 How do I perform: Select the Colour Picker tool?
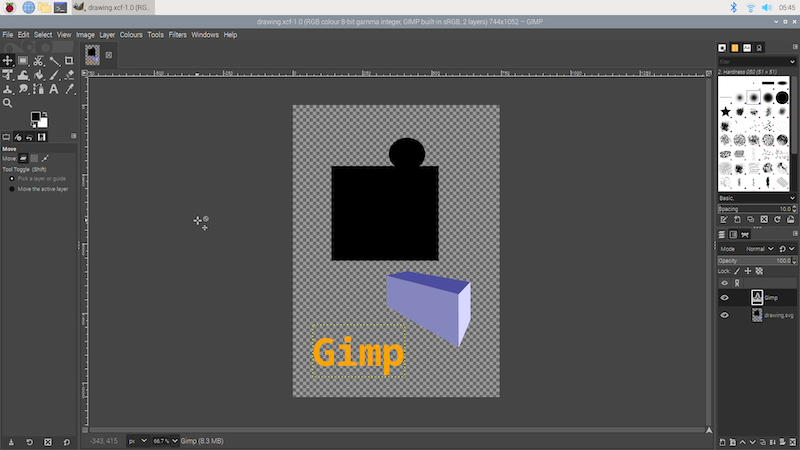point(69,89)
